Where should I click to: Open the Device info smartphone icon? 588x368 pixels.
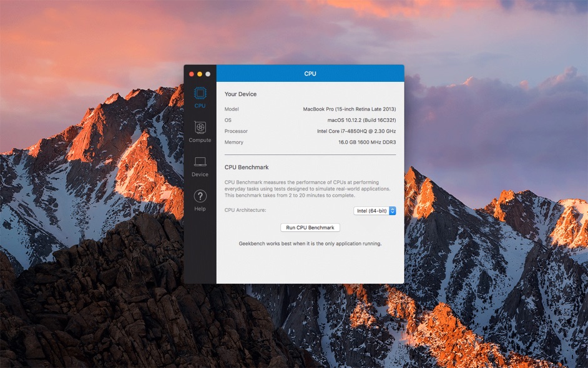point(200,161)
